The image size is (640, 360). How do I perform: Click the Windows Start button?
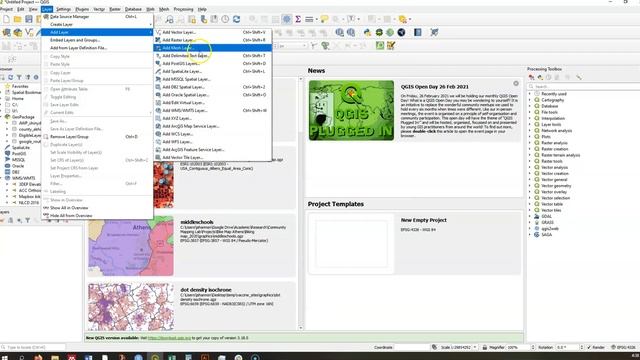(x=4, y=358)
